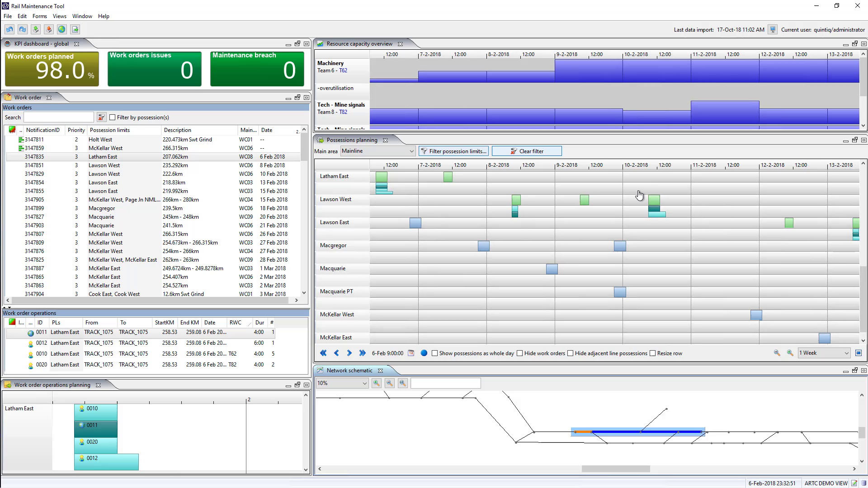Click the clear search icon beside Search field
Viewport: 868px width, 488px height.
point(101,117)
